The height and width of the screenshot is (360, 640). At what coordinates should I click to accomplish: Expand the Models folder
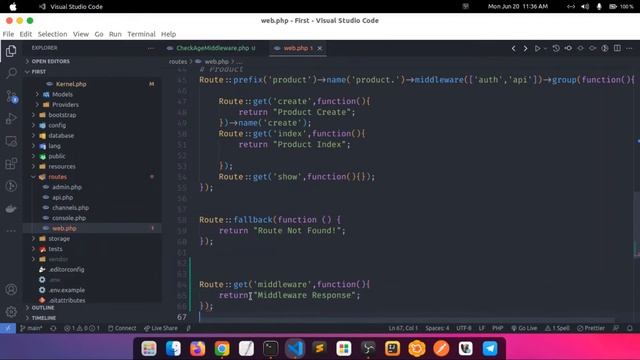[62, 94]
